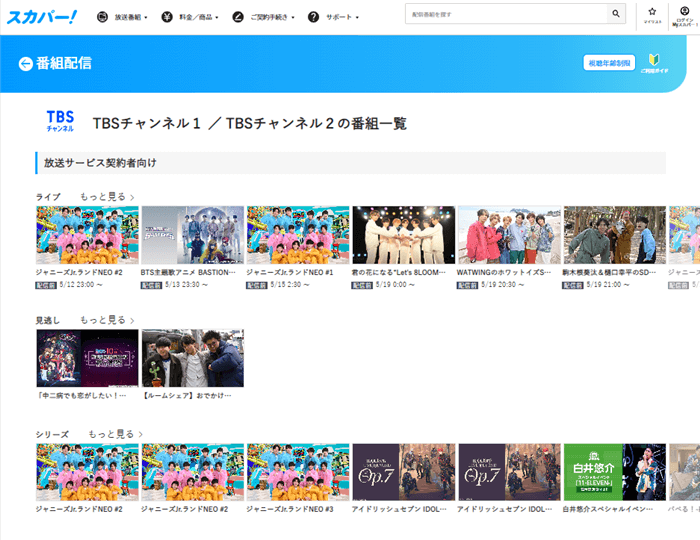
Task: Click the 見逃し section label
Action: click(47, 320)
